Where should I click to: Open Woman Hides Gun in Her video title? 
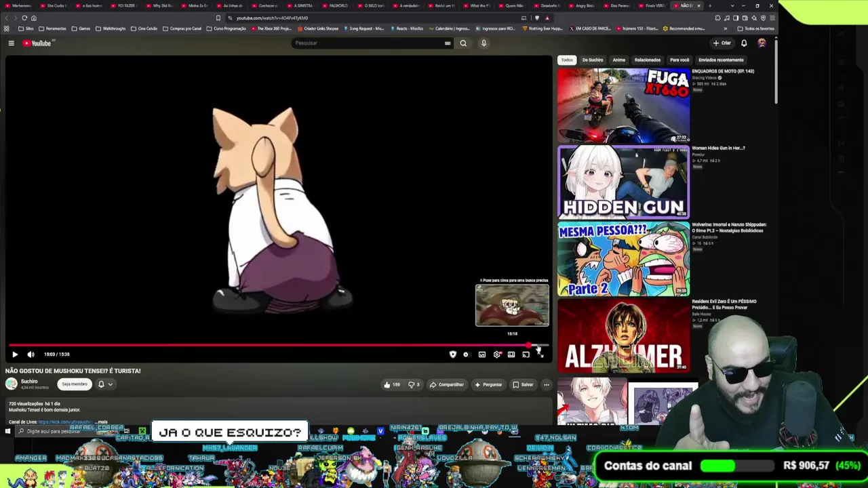(718, 148)
